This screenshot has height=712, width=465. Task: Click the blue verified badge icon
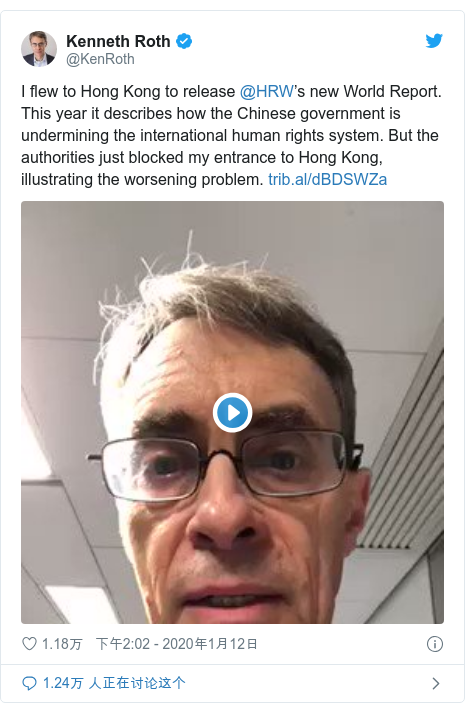point(184,41)
